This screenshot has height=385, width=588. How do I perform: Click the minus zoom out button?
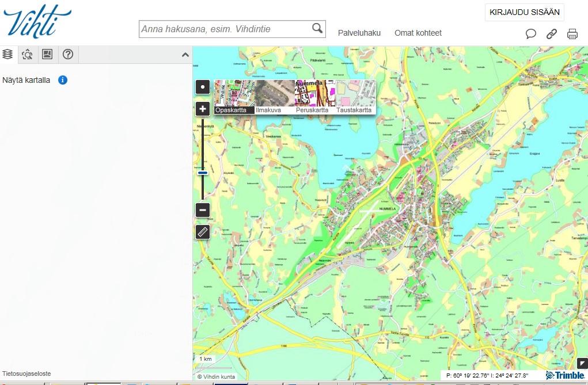point(203,210)
